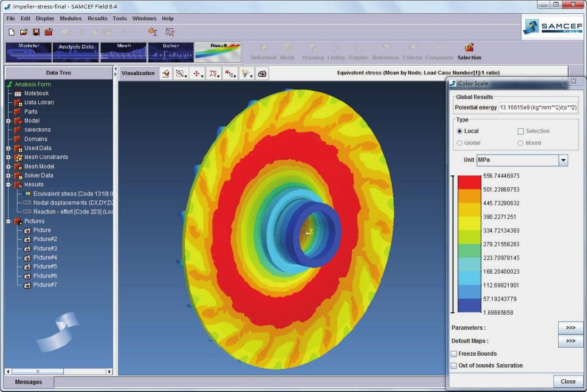Open the Unit MPa dropdown

563,160
